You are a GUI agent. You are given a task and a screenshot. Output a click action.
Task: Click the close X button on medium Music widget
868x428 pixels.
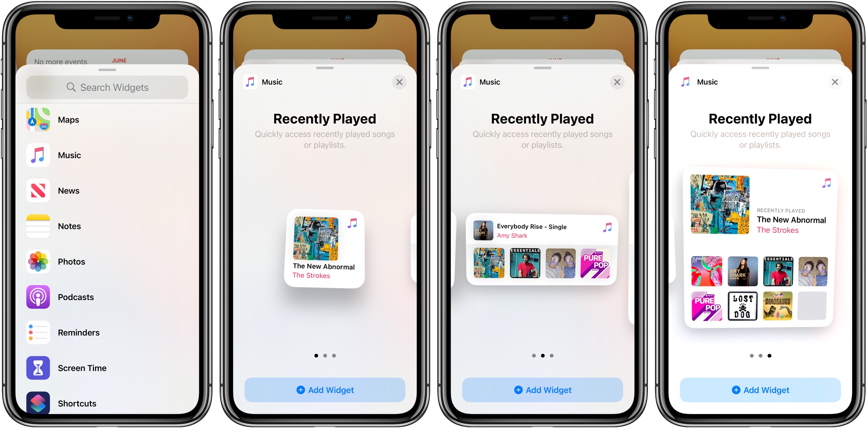point(618,83)
